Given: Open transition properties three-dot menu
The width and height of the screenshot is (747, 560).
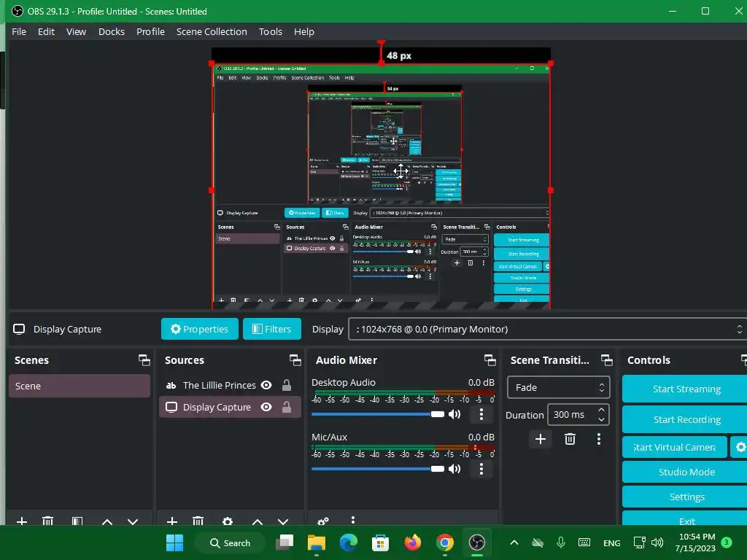Looking at the screenshot, I should [599, 439].
